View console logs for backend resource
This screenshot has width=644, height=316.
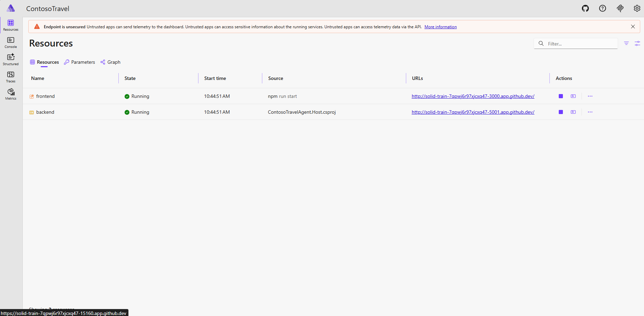[x=573, y=112]
